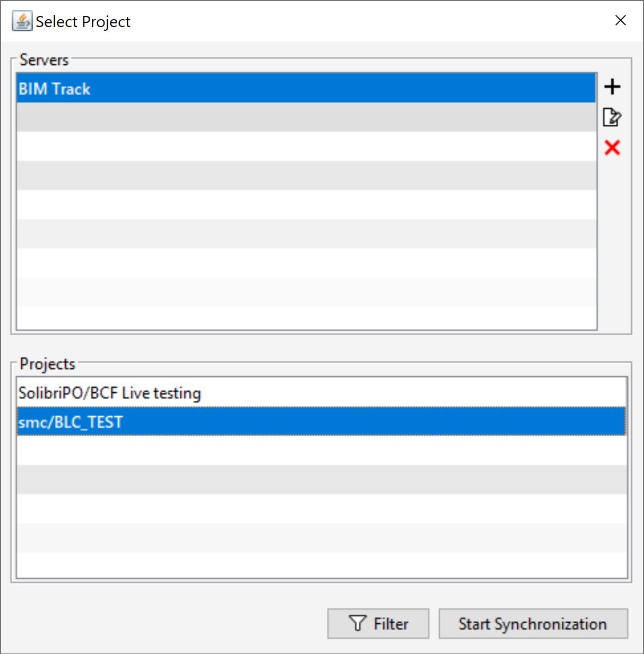This screenshot has height=654, width=644.
Task: Start Synchronization of selected project
Action: [533, 624]
